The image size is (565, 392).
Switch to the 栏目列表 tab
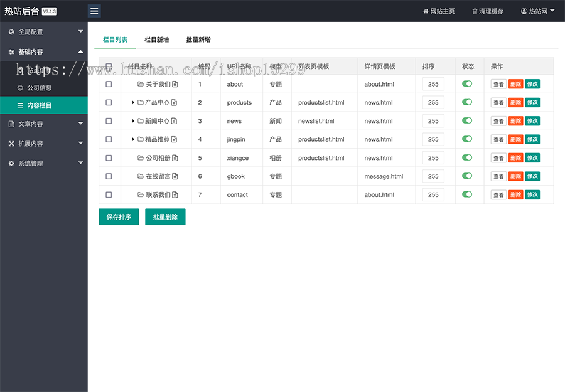[x=115, y=40]
